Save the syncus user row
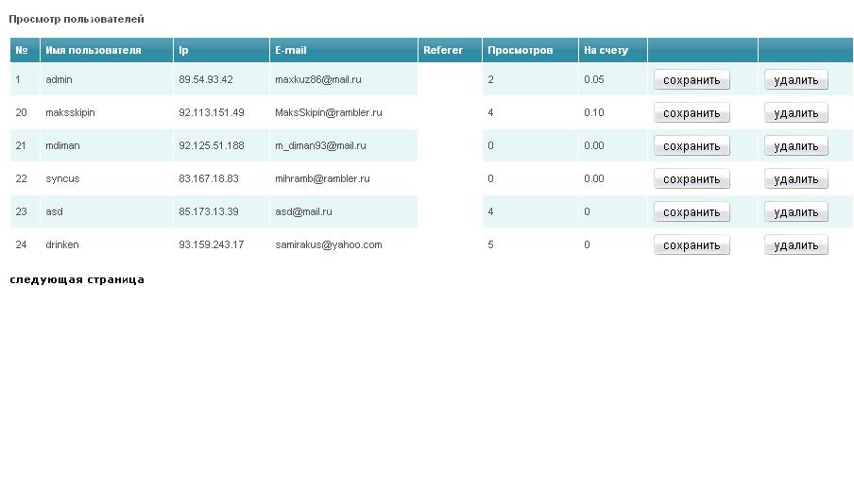 692,179
